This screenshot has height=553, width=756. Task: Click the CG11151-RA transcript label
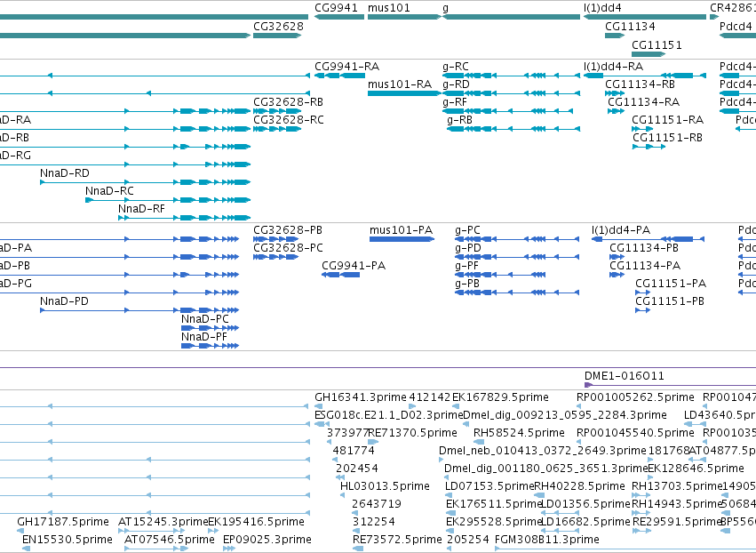[x=667, y=120]
